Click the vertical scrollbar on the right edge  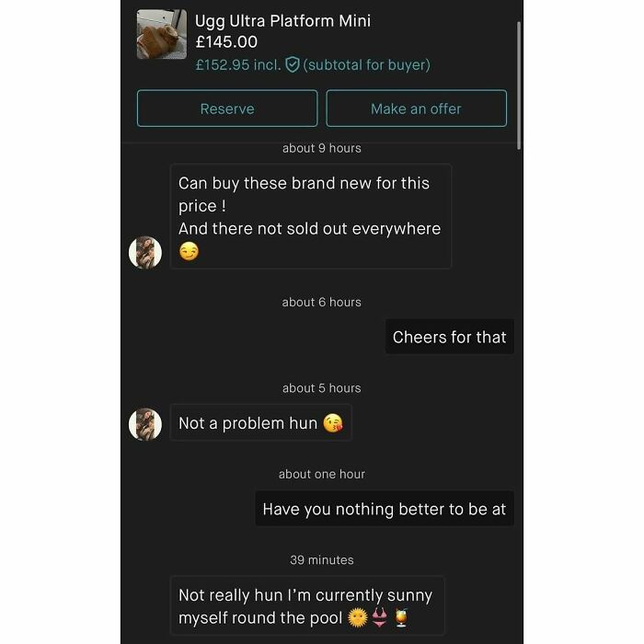click(x=519, y=86)
